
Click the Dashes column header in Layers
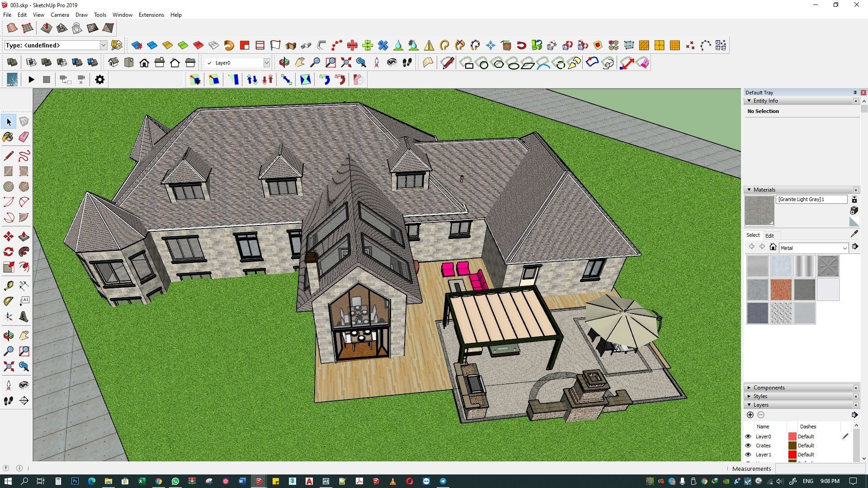pos(808,427)
